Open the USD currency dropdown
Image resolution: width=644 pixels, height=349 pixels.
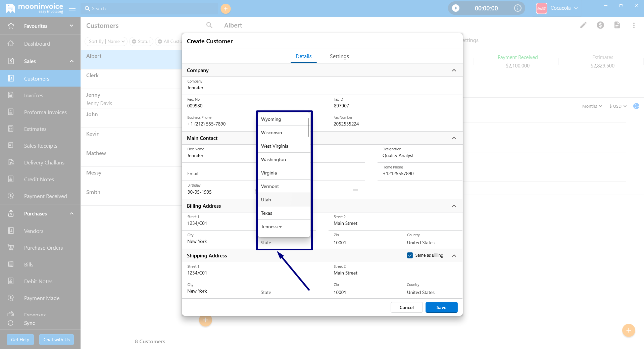point(618,106)
